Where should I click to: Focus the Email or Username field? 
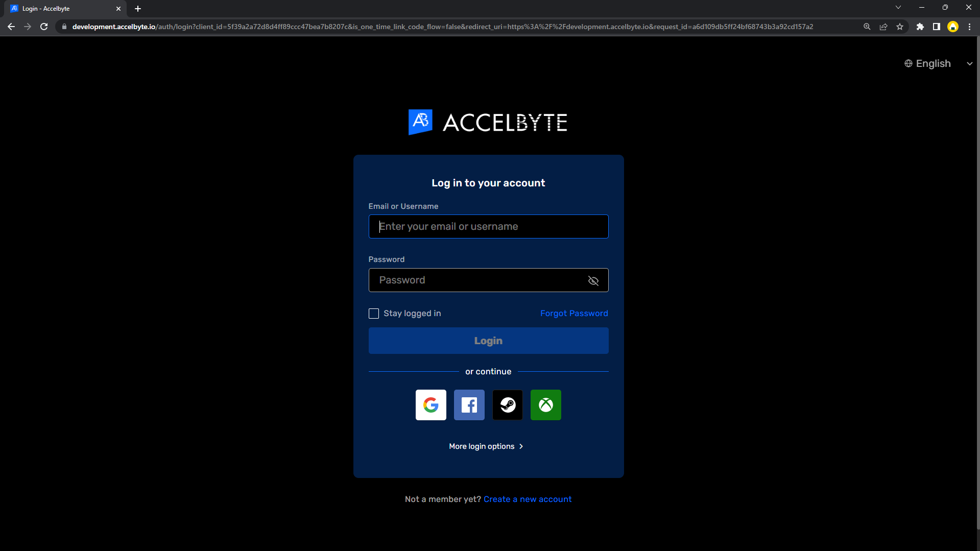click(x=488, y=226)
